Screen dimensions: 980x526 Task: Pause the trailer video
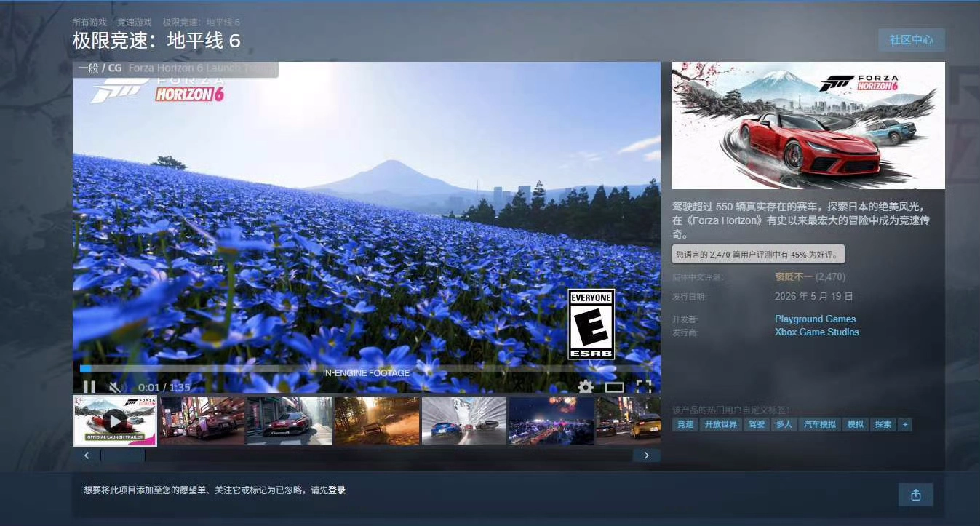click(89, 387)
